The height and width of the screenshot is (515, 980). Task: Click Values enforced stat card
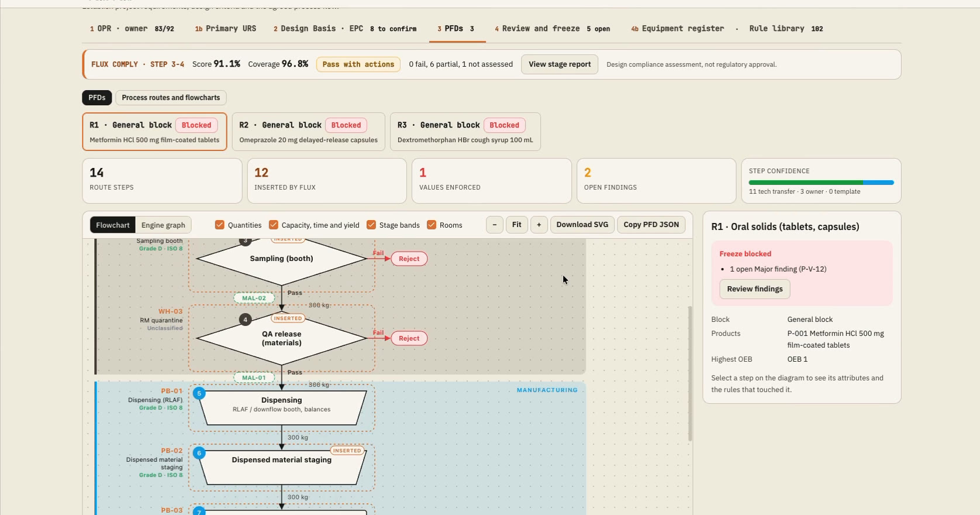pyautogui.click(x=492, y=181)
